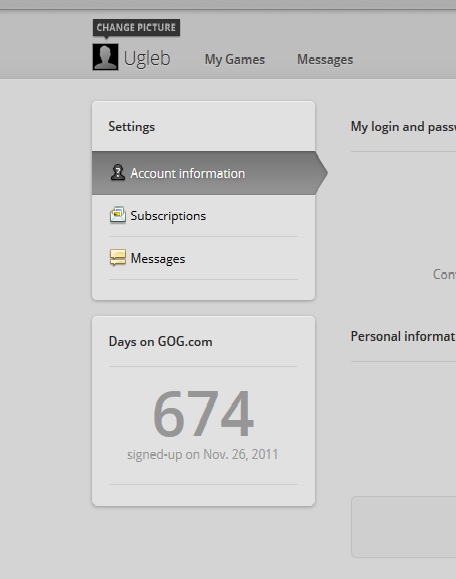Open Messages in the top navigation
Viewport: 456px width, 579px height.
click(x=325, y=59)
